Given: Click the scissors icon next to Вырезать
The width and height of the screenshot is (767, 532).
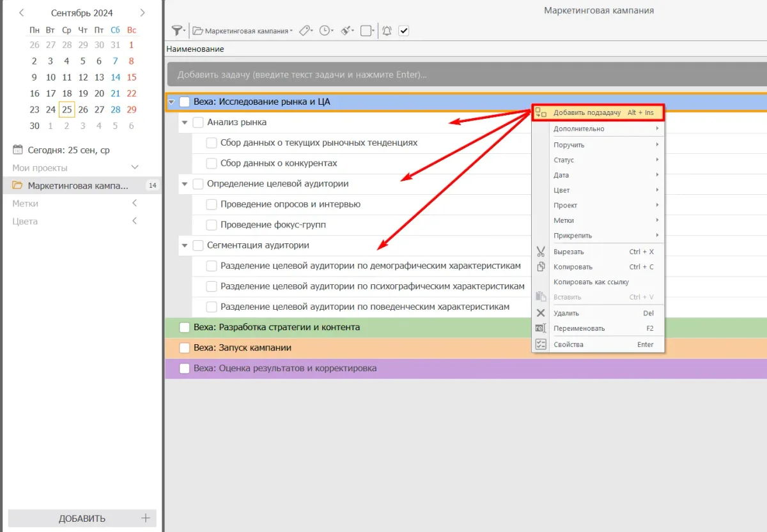Looking at the screenshot, I should (541, 252).
